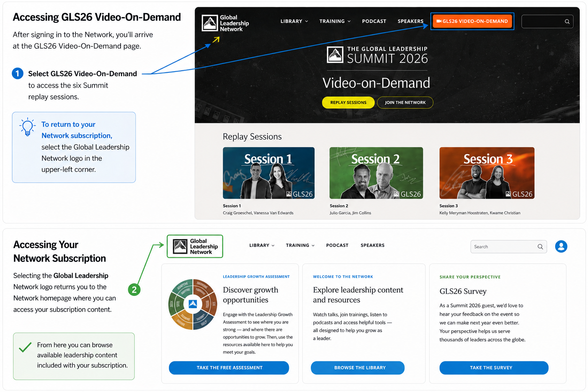The height and width of the screenshot is (392, 588).
Task: Click the Global Leadership Network logo in white header
Action: click(195, 246)
